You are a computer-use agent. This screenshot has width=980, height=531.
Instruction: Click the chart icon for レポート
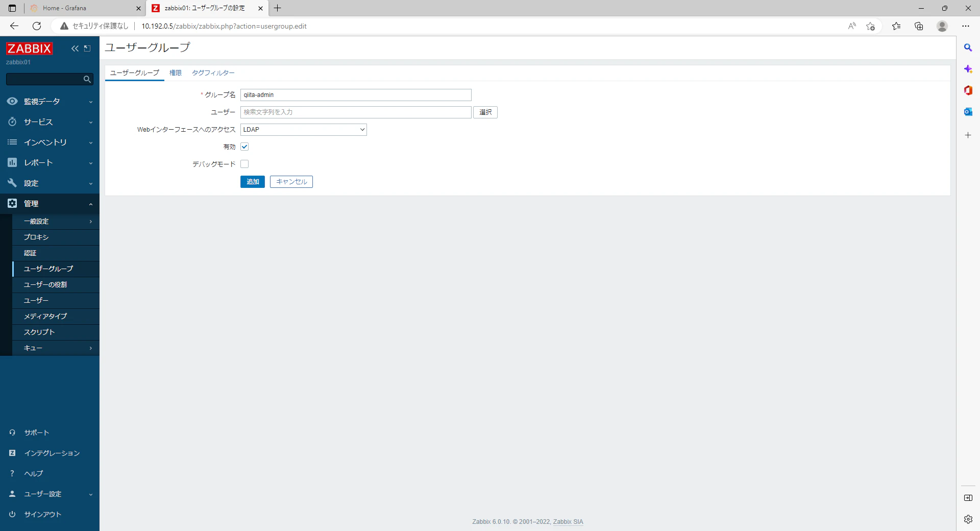coord(12,162)
